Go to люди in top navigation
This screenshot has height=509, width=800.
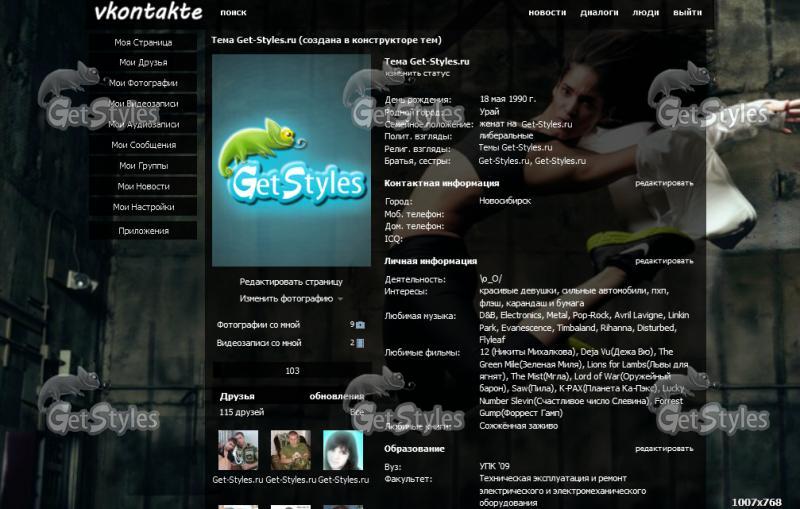coord(645,12)
